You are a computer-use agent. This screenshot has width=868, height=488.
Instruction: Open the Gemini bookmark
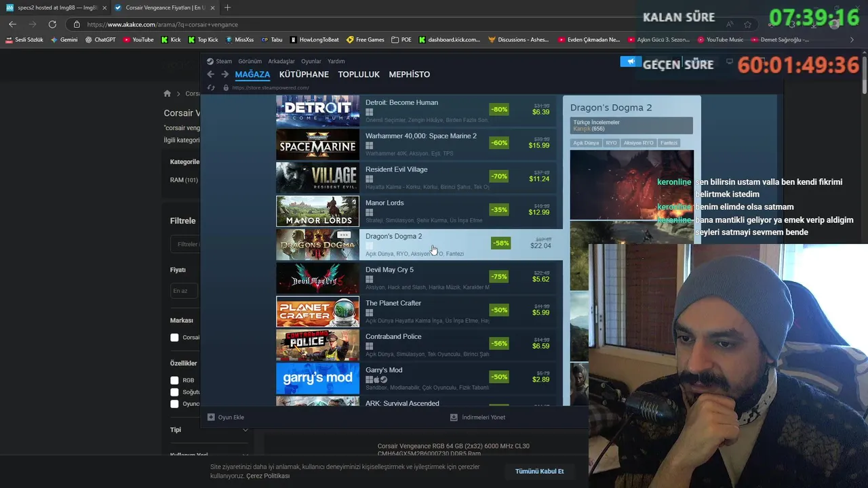coord(64,40)
